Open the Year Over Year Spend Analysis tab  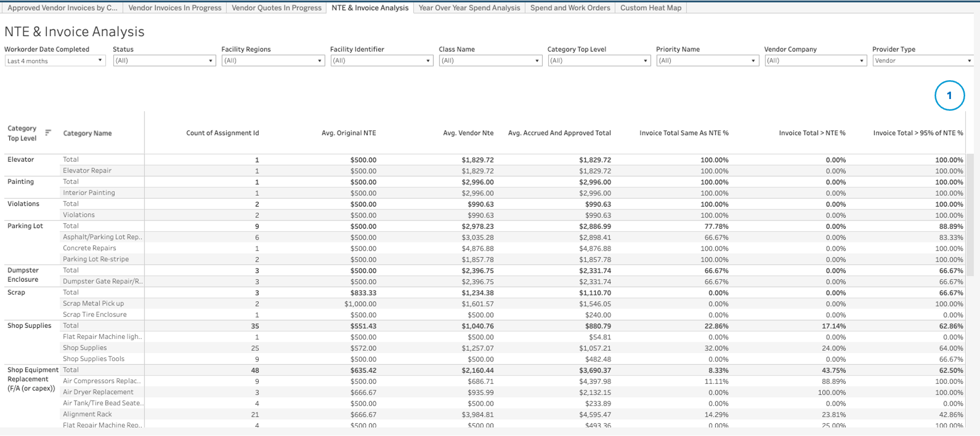click(x=469, y=8)
